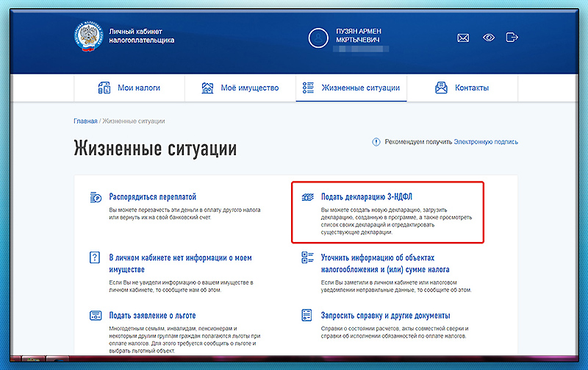The height and width of the screenshot is (370, 588).
Task: Click the Контакты mail icon
Action: tap(441, 88)
